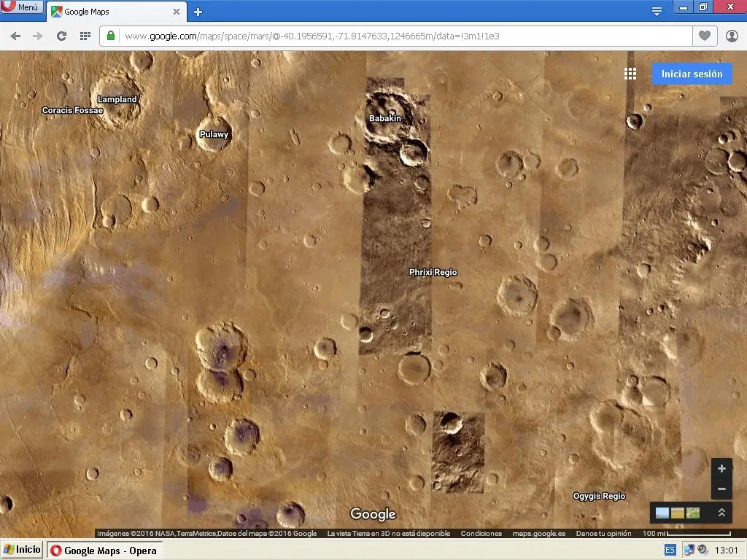Click the green padlock security badge

[111, 36]
